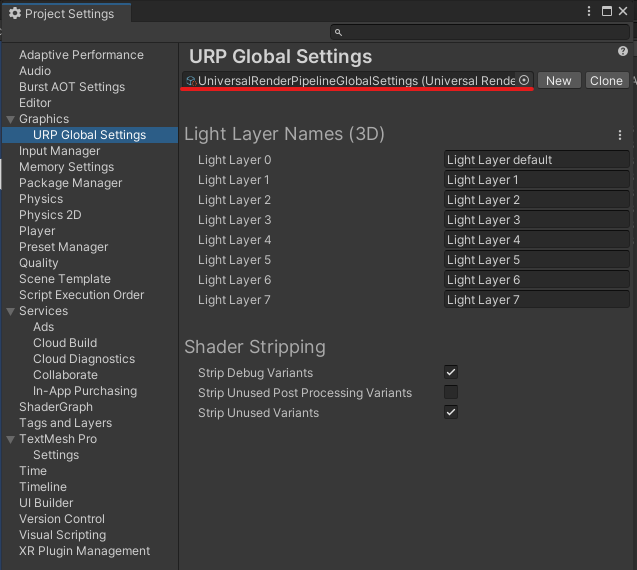Open In-App Purchasing settings
The height and width of the screenshot is (570, 637).
click(85, 391)
